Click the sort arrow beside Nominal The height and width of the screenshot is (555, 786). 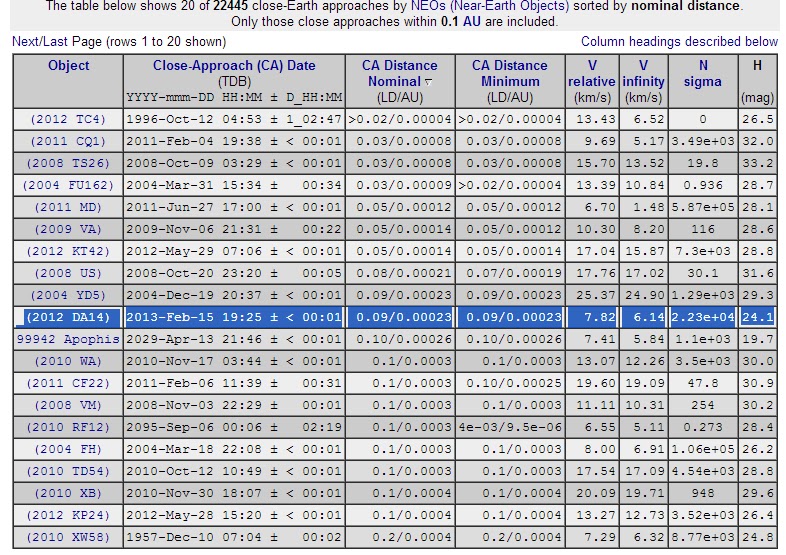tap(429, 82)
